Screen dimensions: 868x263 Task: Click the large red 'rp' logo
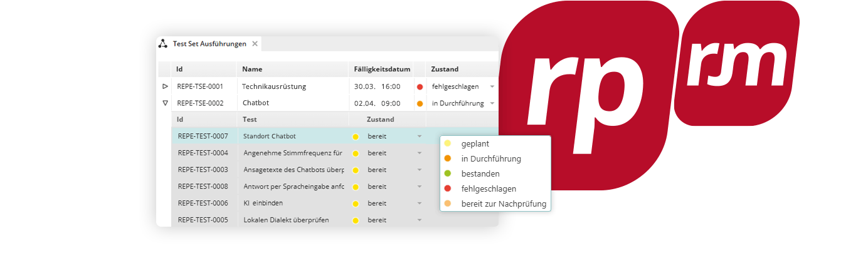(590, 100)
